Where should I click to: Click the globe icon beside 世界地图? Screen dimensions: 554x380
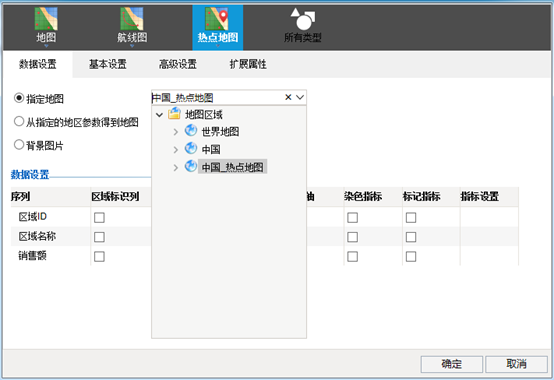tap(191, 131)
